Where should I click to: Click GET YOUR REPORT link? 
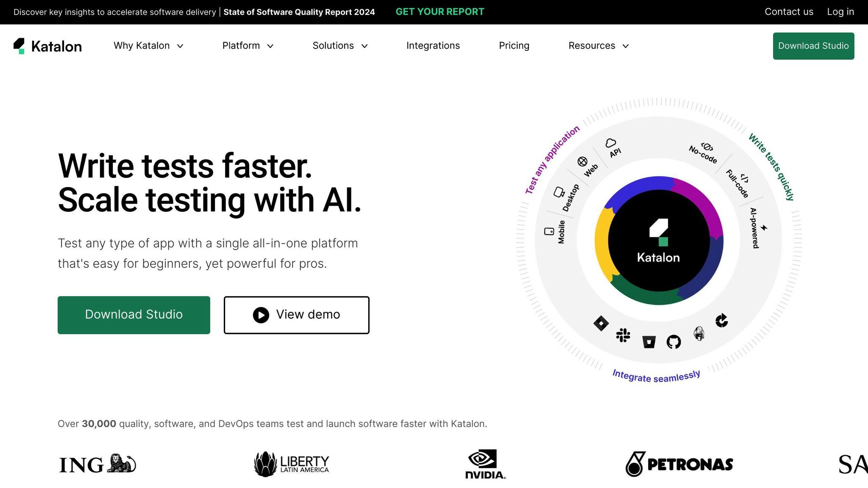coord(440,12)
